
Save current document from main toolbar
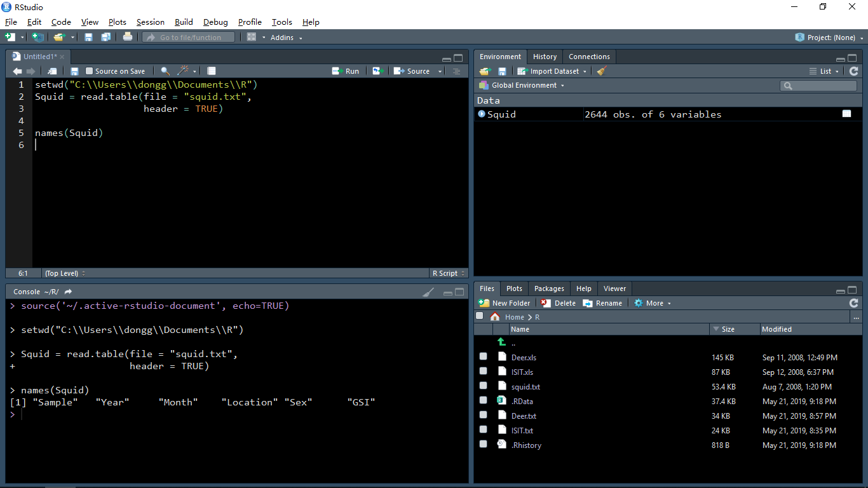[x=89, y=37]
